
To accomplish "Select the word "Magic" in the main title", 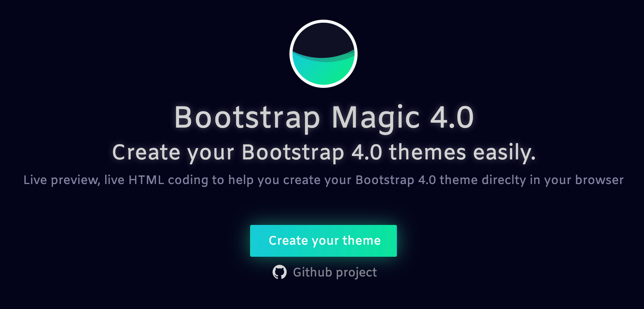I will pyautogui.click(x=375, y=117).
